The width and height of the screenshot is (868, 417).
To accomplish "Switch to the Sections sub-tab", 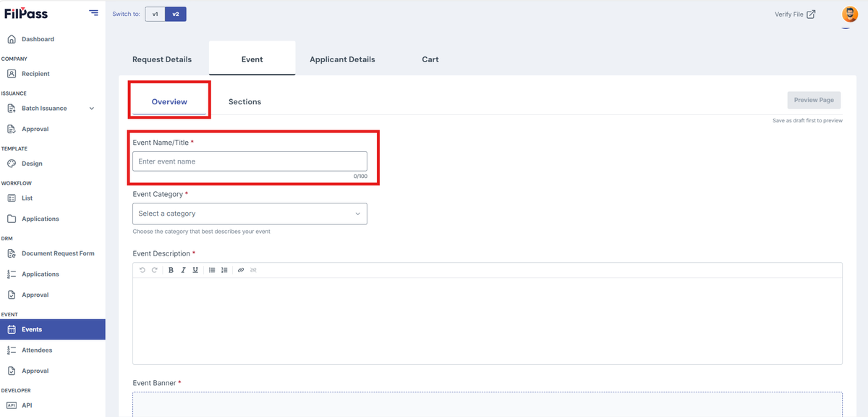I will [x=244, y=101].
